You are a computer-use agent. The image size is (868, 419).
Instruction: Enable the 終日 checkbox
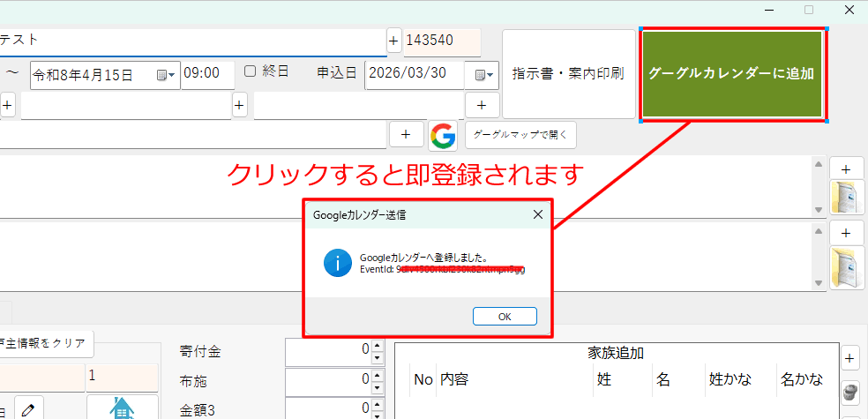(251, 71)
